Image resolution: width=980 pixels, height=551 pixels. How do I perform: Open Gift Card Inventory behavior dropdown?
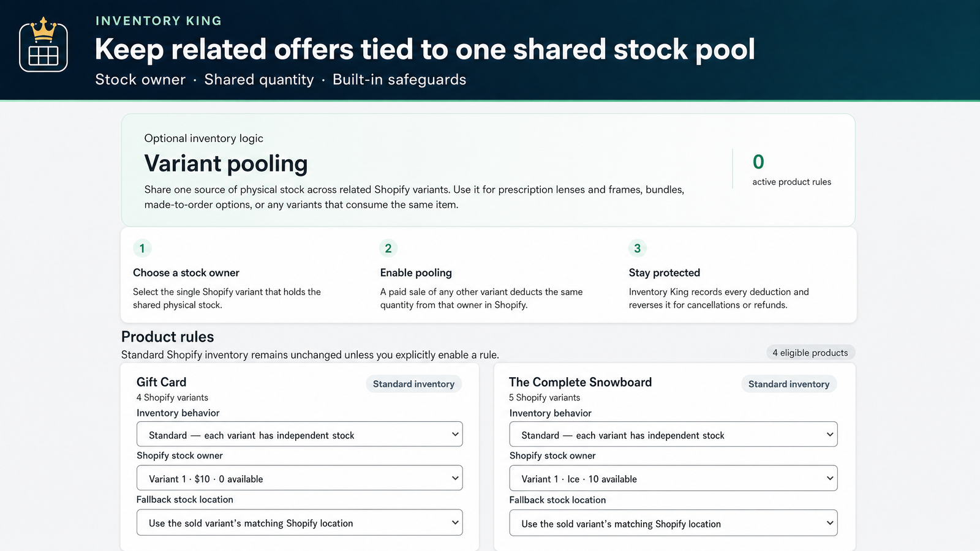300,435
